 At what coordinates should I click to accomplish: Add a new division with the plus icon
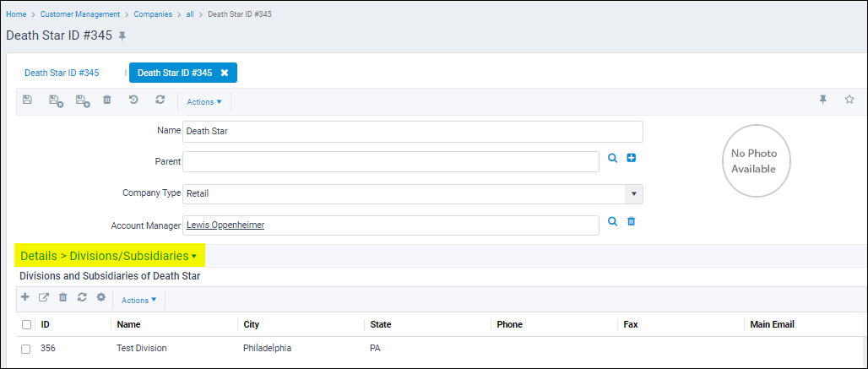(x=25, y=297)
